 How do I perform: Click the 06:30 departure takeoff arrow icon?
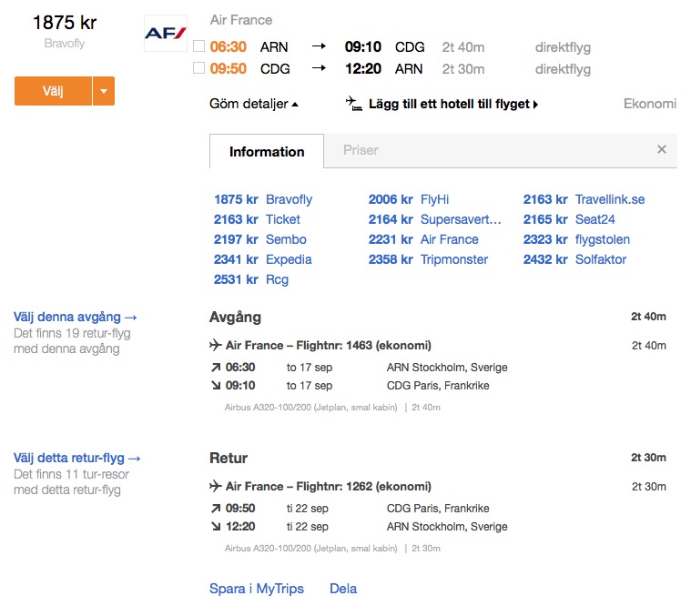216,368
